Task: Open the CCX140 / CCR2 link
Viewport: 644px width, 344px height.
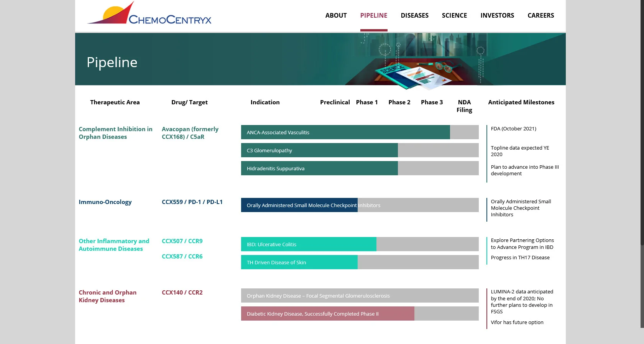Action: point(182,293)
